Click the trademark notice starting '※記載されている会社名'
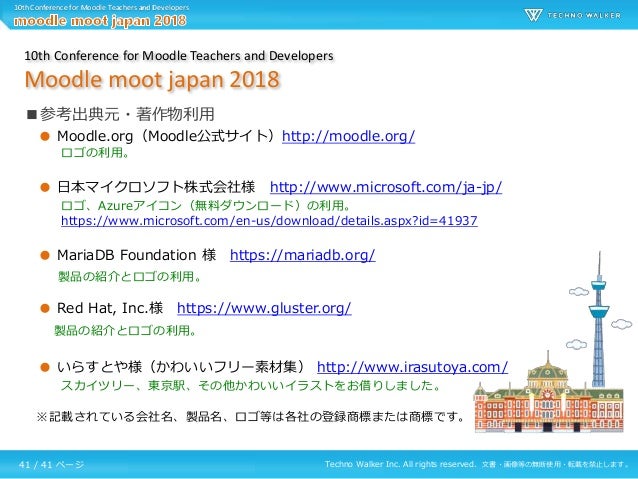638x479 pixels. (251, 417)
